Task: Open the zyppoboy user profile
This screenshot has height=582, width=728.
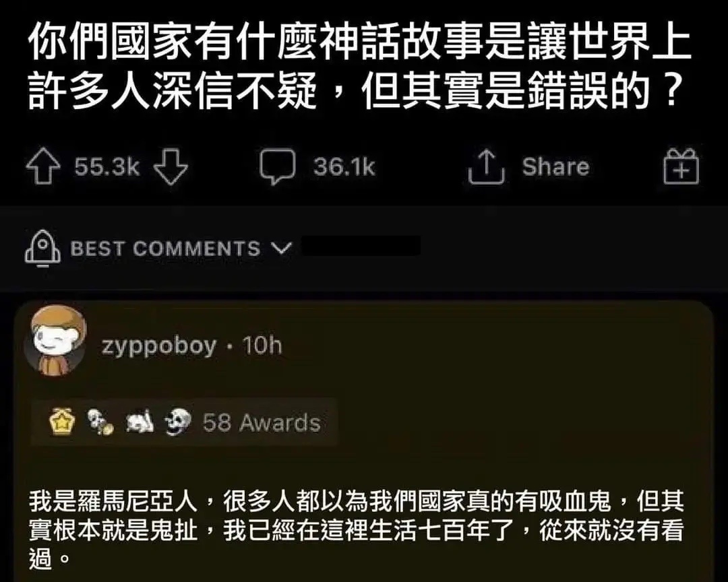Action: tap(159, 346)
